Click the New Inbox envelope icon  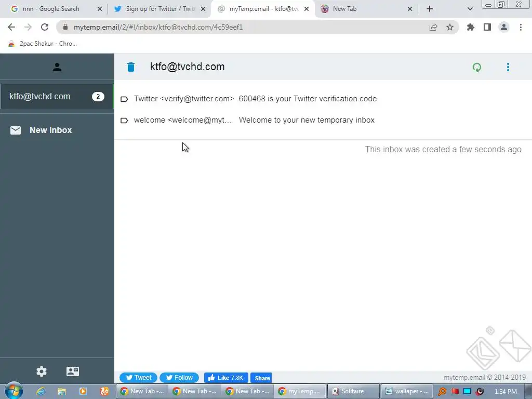point(16,130)
